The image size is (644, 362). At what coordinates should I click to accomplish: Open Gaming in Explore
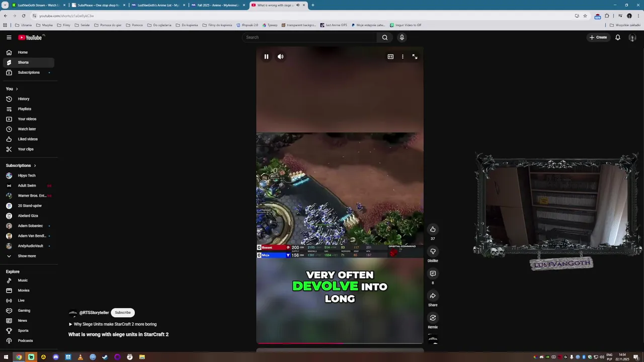coord(28,311)
